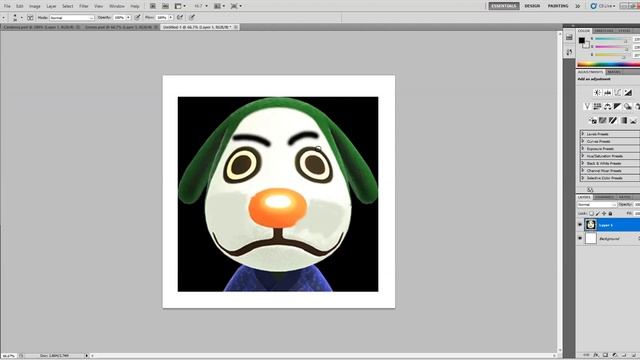The image size is (640, 360).
Task: Select the Design workspace
Action: 532,6
